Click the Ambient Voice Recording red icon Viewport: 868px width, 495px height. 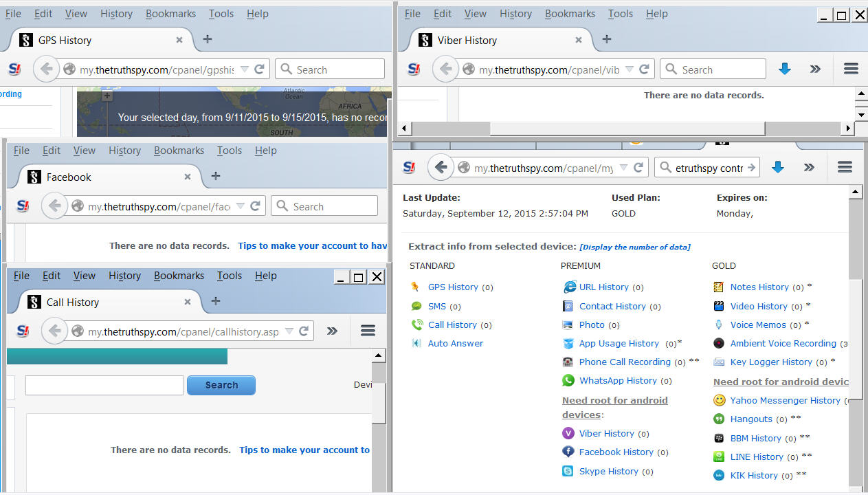pos(719,343)
